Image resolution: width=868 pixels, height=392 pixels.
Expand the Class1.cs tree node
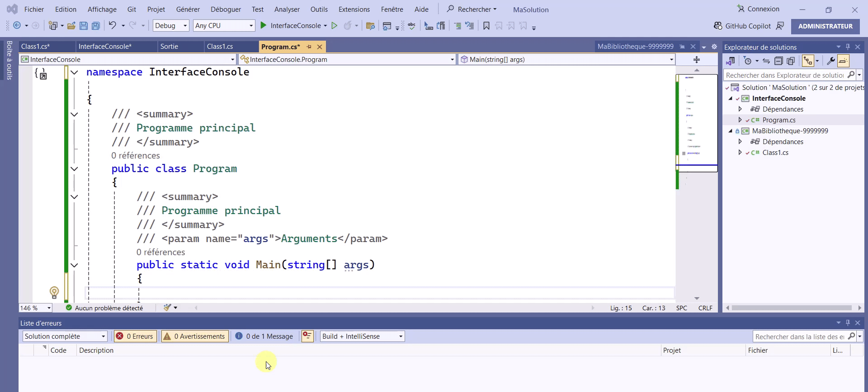[x=740, y=153]
